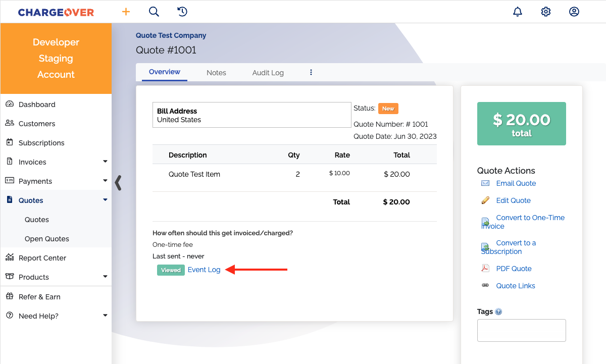Expand the Products menu arrow
The height and width of the screenshot is (364, 606).
click(105, 277)
